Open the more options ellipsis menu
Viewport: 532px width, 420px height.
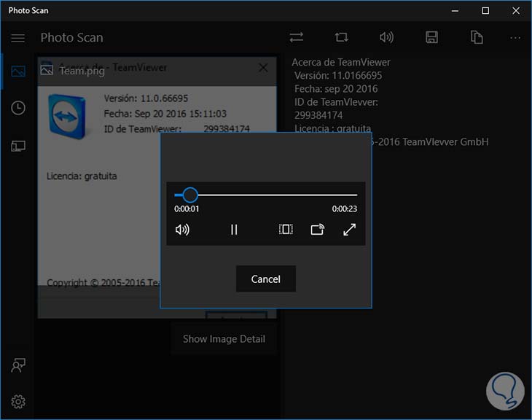[515, 38]
